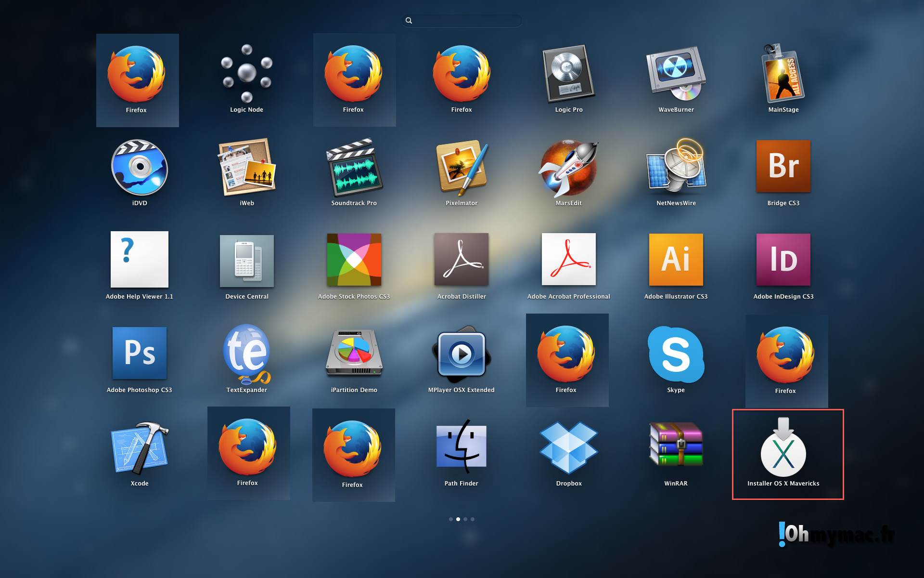Launch MarsEdit rocket icon

568,168
